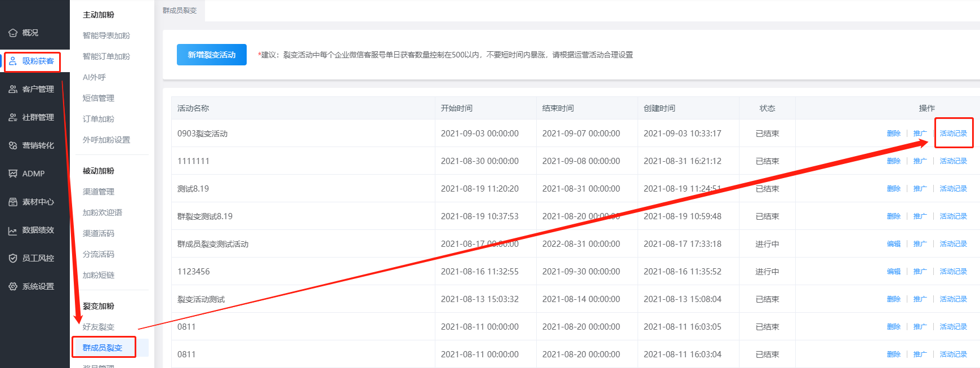
Task: Click the 新增裂变活动 button
Action: point(211,55)
